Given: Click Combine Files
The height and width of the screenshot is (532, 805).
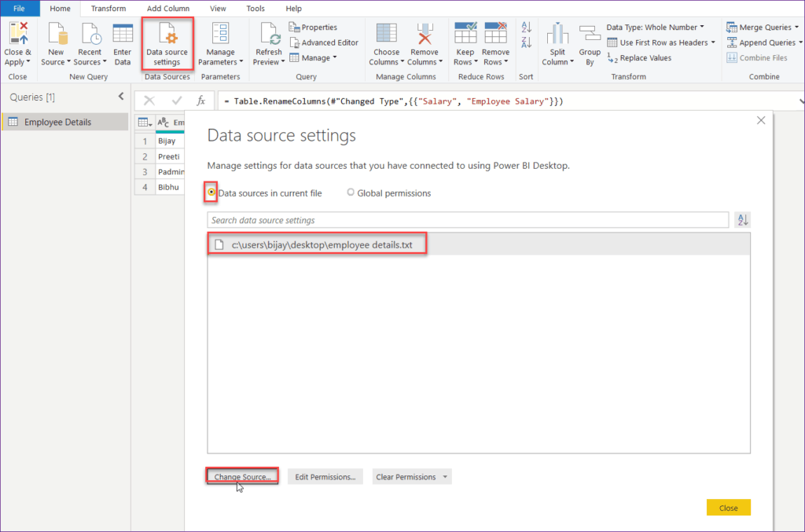Looking at the screenshot, I should tap(757, 58).
